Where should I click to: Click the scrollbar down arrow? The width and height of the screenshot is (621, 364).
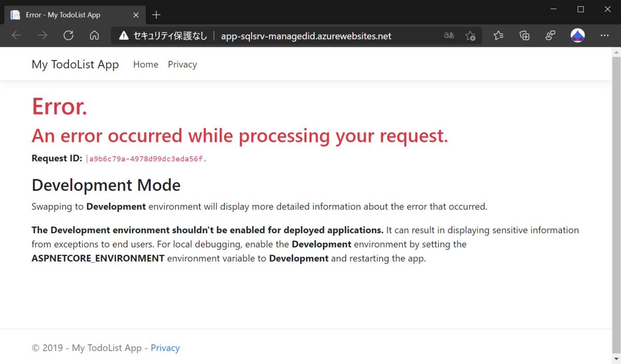[616, 359]
